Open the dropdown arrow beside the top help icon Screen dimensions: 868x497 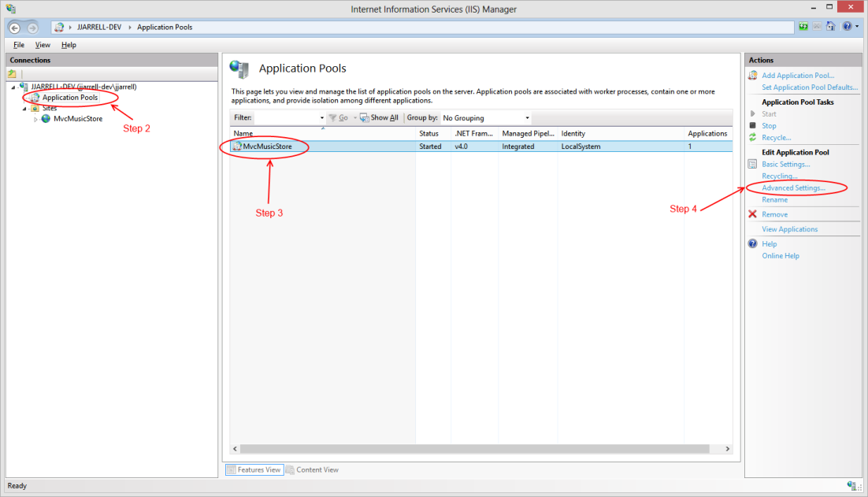(x=857, y=27)
